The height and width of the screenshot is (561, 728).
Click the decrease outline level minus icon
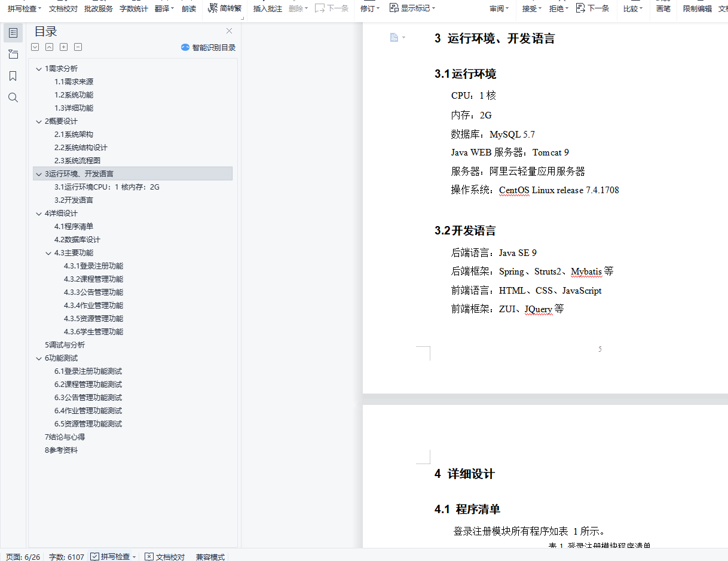pos(78,47)
